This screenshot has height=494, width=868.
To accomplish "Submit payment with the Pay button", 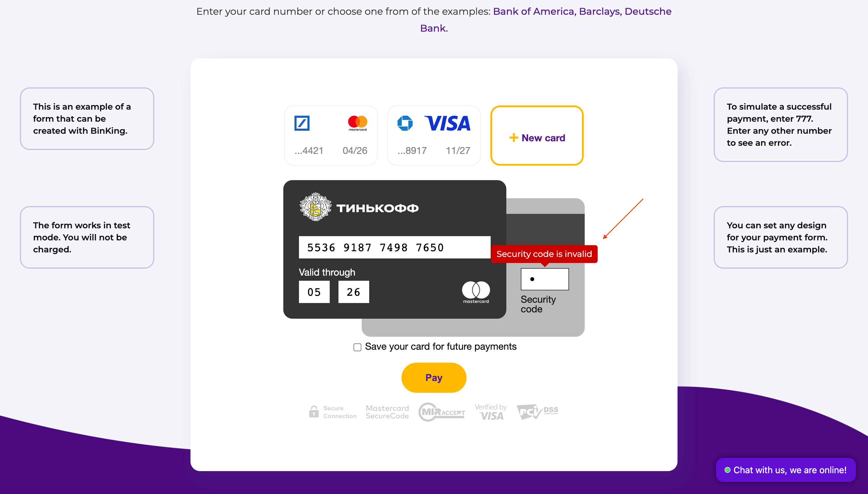I will pos(433,378).
